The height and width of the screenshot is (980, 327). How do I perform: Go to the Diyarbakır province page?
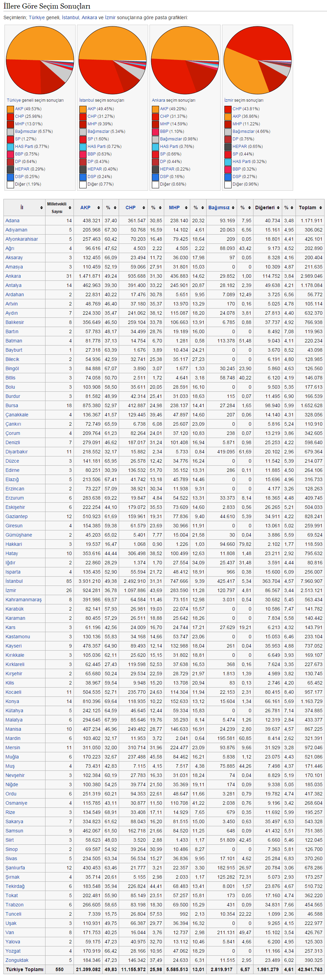[16, 452]
